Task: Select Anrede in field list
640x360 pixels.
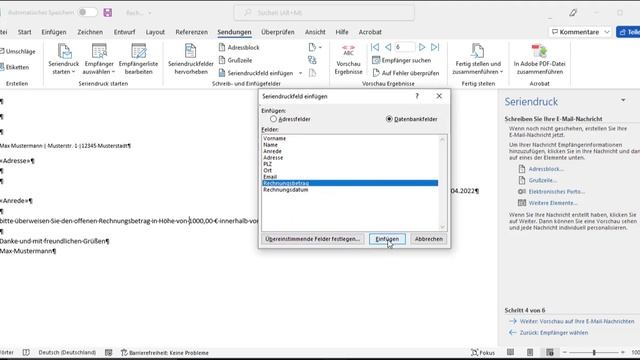Action: point(350,151)
